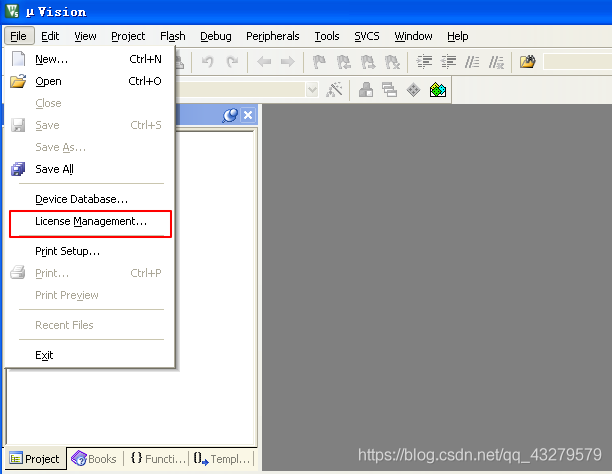Choose Open from the File menu
This screenshot has width=612, height=474.
click(90, 81)
